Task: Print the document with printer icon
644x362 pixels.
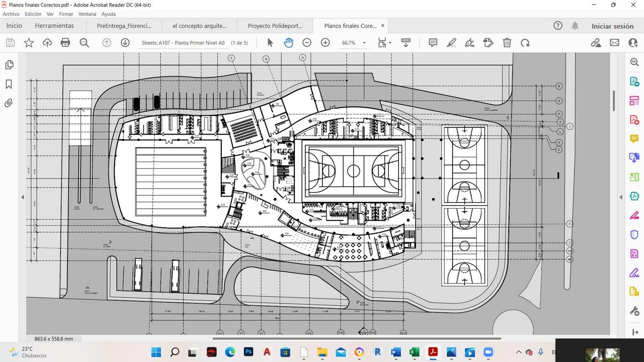Action: [x=66, y=43]
